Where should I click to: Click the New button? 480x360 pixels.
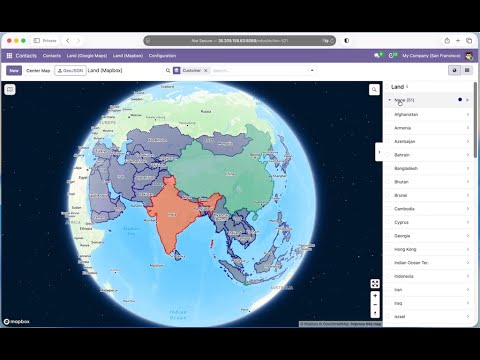click(14, 70)
